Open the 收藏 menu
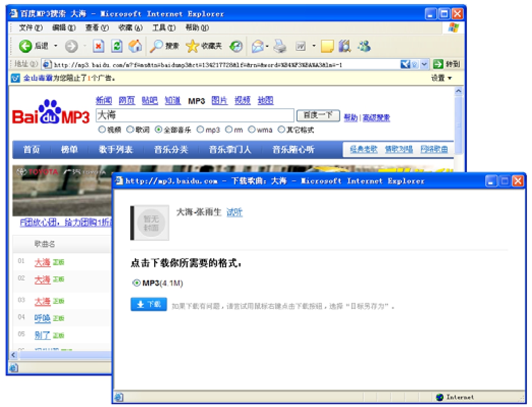The image size is (532, 407). pyautogui.click(x=130, y=28)
